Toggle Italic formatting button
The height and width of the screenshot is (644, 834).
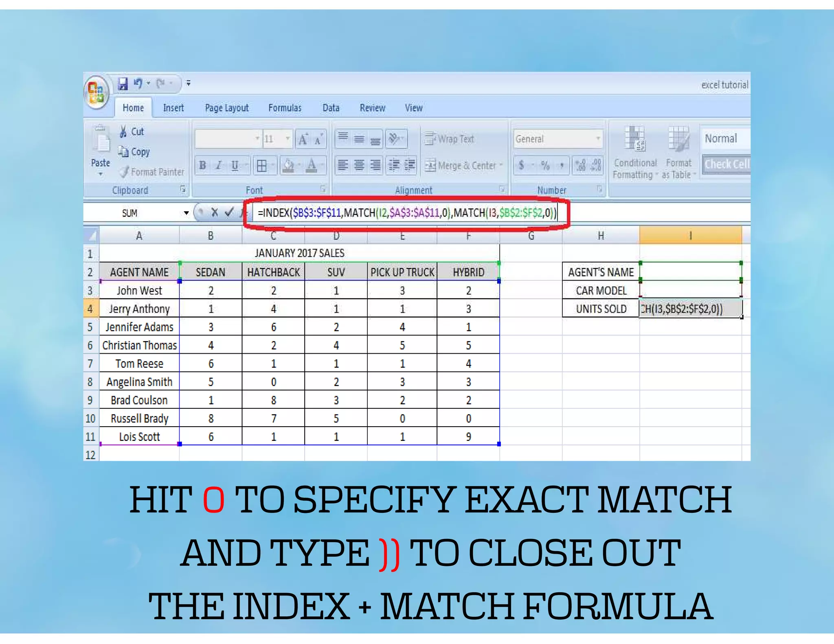coord(219,166)
